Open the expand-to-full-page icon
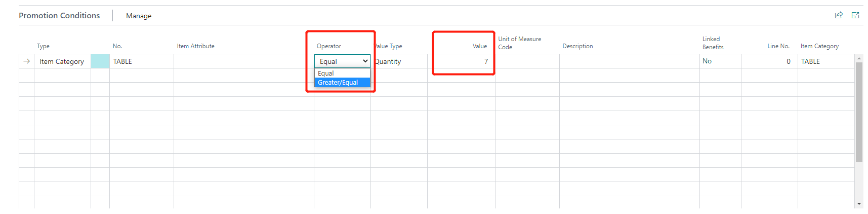The height and width of the screenshot is (214, 868). point(855,15)
